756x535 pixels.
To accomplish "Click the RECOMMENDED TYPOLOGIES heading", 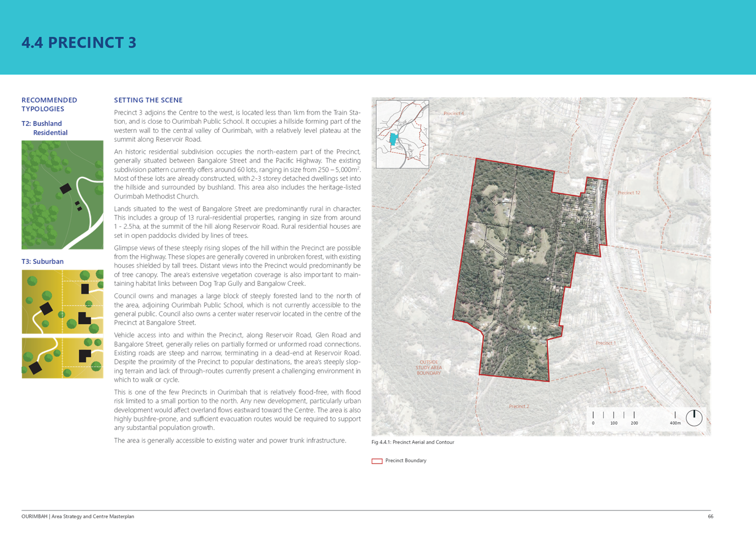I will 49,104.
